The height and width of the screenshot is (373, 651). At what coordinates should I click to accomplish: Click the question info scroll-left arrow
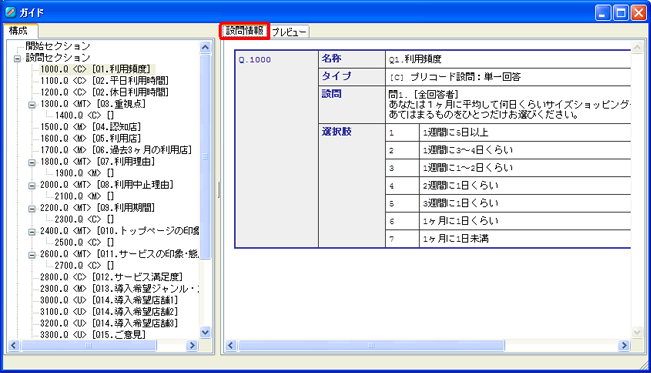tap(231, 345)
